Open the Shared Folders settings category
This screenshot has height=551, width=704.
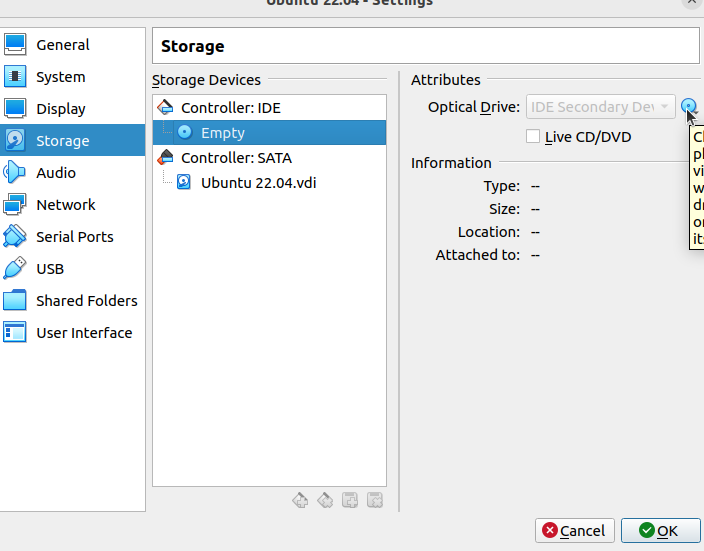72,300
